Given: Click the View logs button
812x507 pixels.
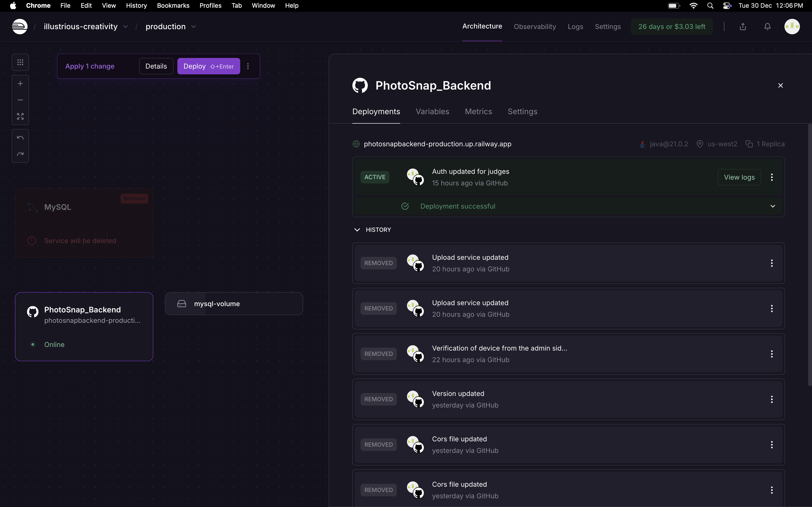Looking at the screenshot, I should [x=739, y=177].
